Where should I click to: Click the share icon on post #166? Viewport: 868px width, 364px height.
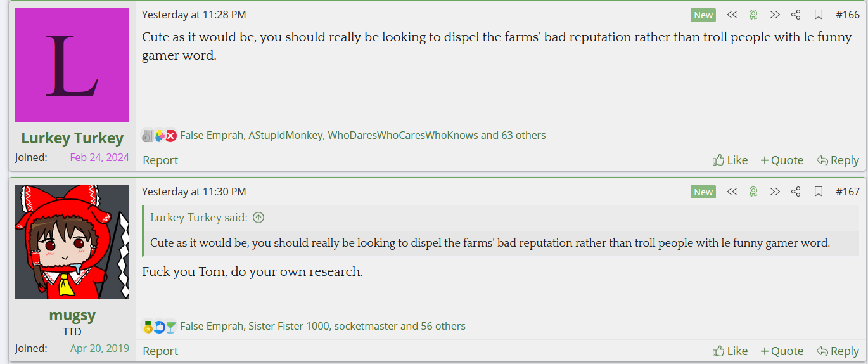pyautogui.click(x=796, y=15)
